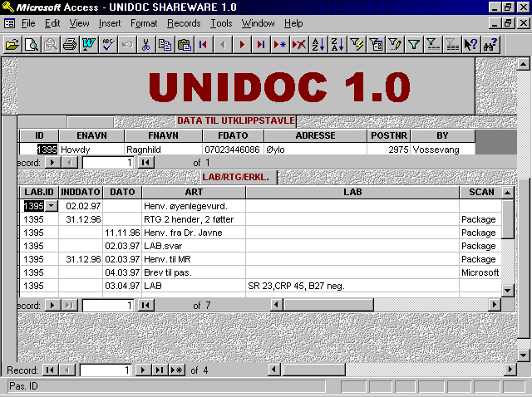Viewport: 532px width, 397px height.
Task: Open the LAB.ID combo box dropdown arrow
Action: 52,206
